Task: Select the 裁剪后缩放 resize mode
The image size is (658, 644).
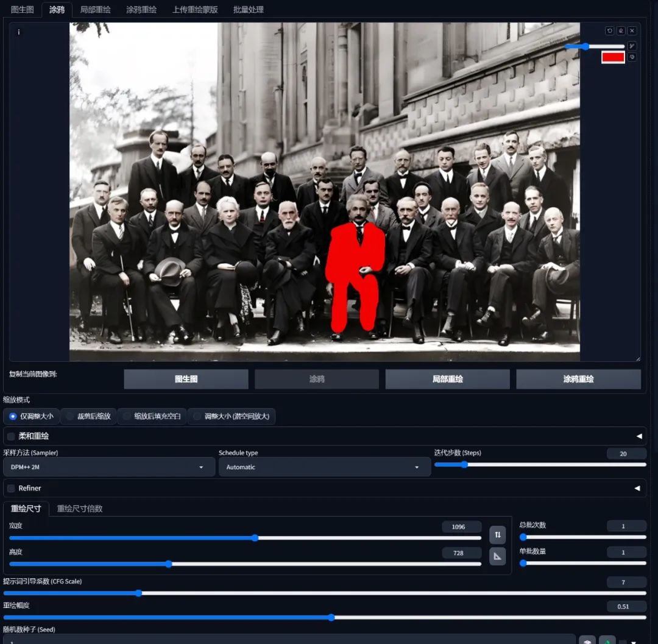Action: click(88, 416)
